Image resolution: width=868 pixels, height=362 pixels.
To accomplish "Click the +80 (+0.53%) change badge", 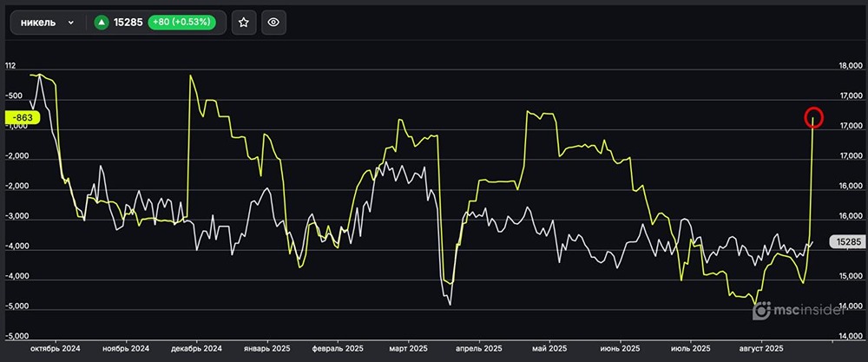I will coord(181,23).
